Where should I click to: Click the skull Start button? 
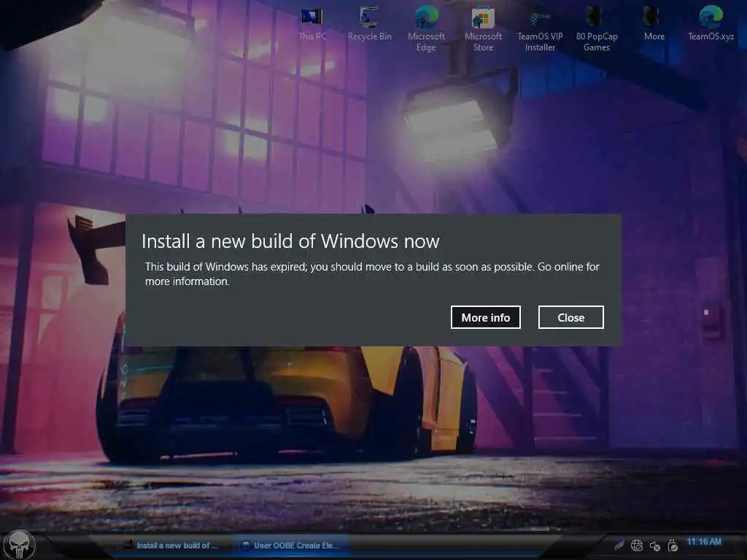click(19, 545)
